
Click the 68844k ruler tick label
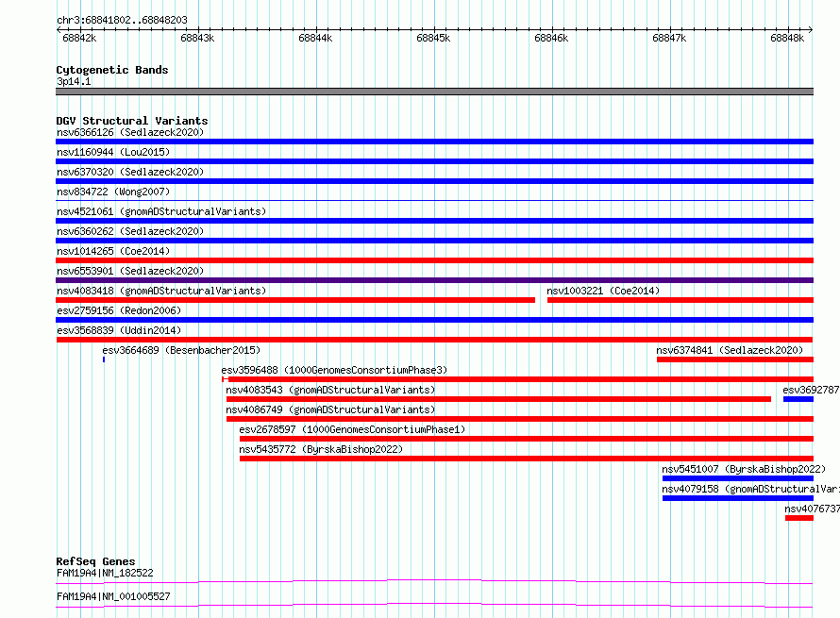pos(315,38)
